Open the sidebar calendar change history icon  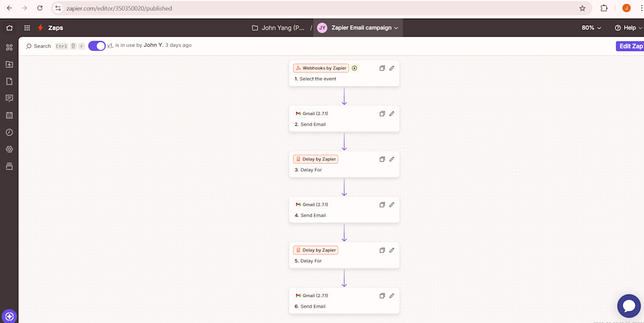[x=9, y=115]
